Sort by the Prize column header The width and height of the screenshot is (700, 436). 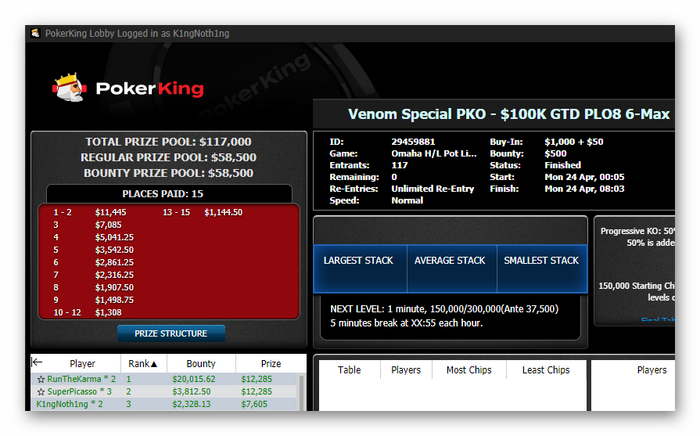click(271, 363)
